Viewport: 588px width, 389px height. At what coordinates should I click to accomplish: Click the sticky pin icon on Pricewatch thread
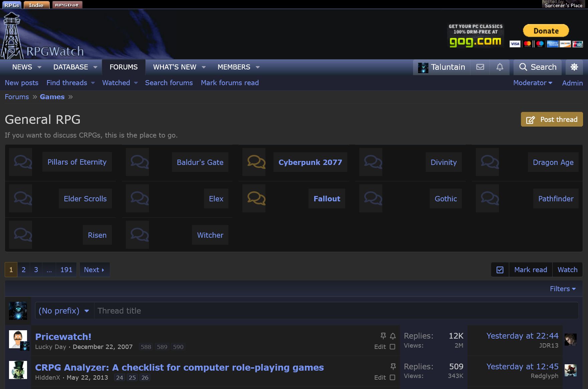click(383, 336)
